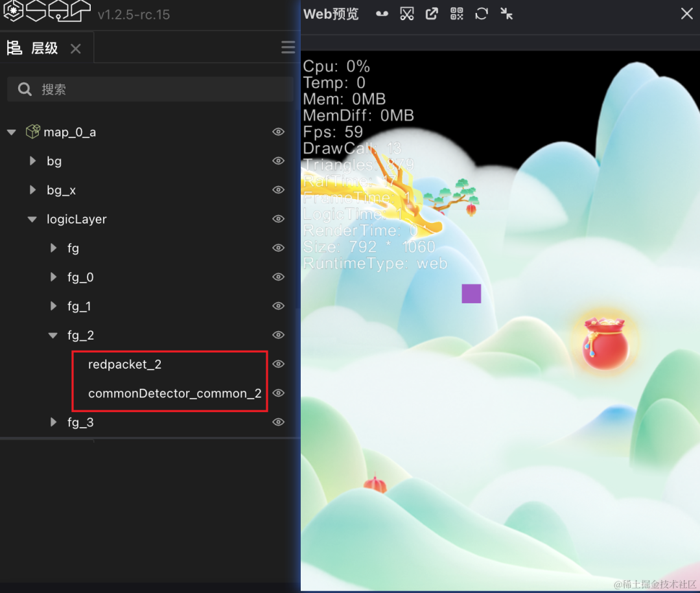This screenshot has width=700, height=593.
Task: Select the fg_1 tree item
Action: click(x=79, y=307)
